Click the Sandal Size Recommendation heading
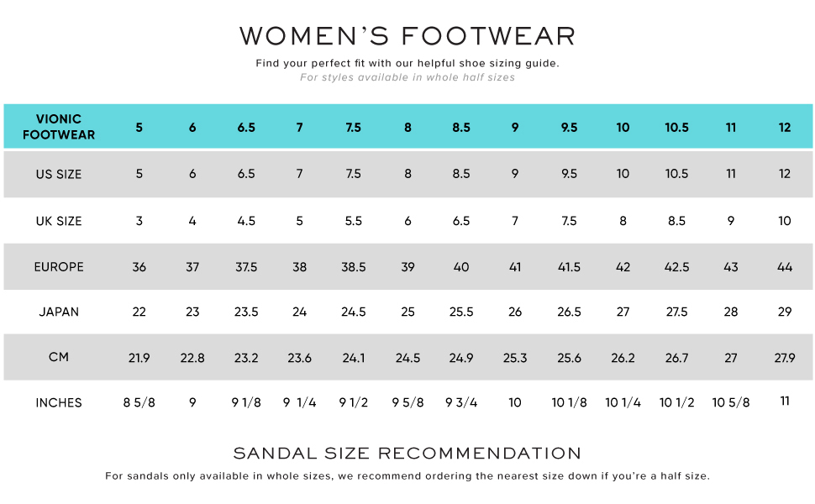Viewport: 815px width, 504px height. 407,454
